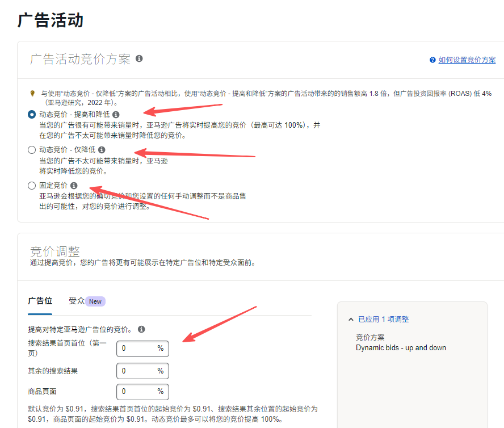Click blue question mark help icon
This screenshot has height=428, width=504.
[432, 60]
